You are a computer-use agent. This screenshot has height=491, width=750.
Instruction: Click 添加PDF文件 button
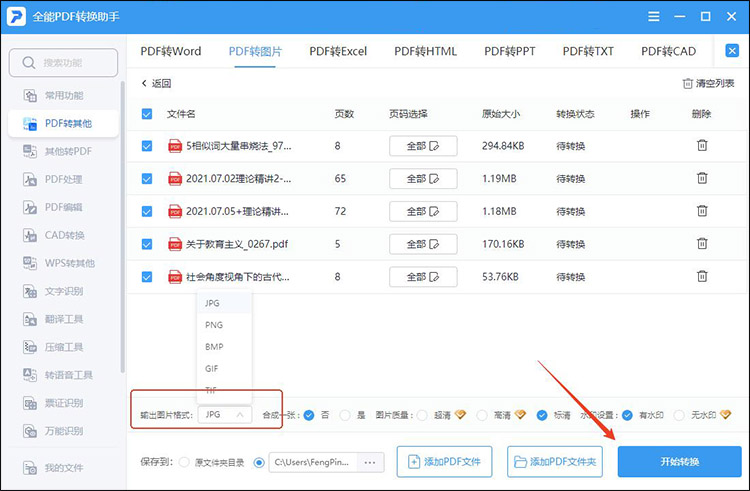pos(444,462)
